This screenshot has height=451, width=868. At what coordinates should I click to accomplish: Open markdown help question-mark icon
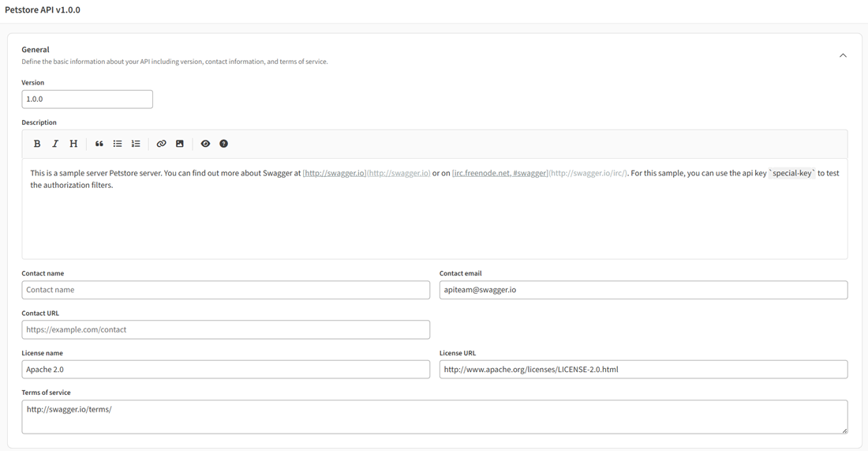tap(223, 144)
